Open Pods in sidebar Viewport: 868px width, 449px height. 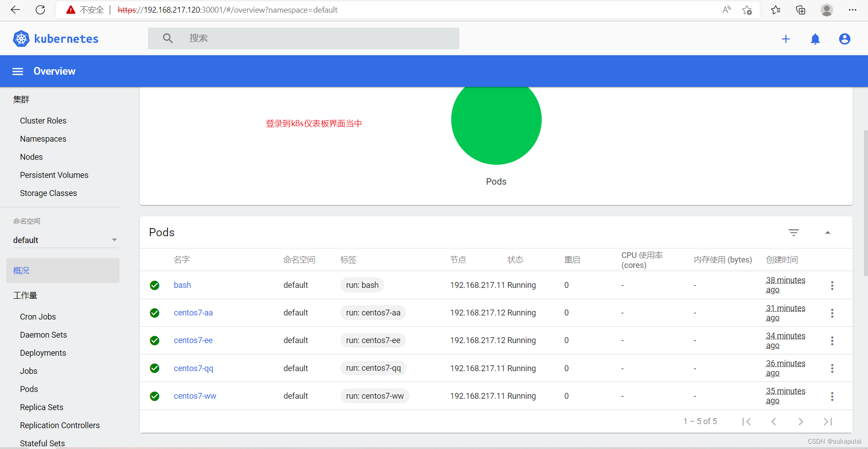pos(29,389)
